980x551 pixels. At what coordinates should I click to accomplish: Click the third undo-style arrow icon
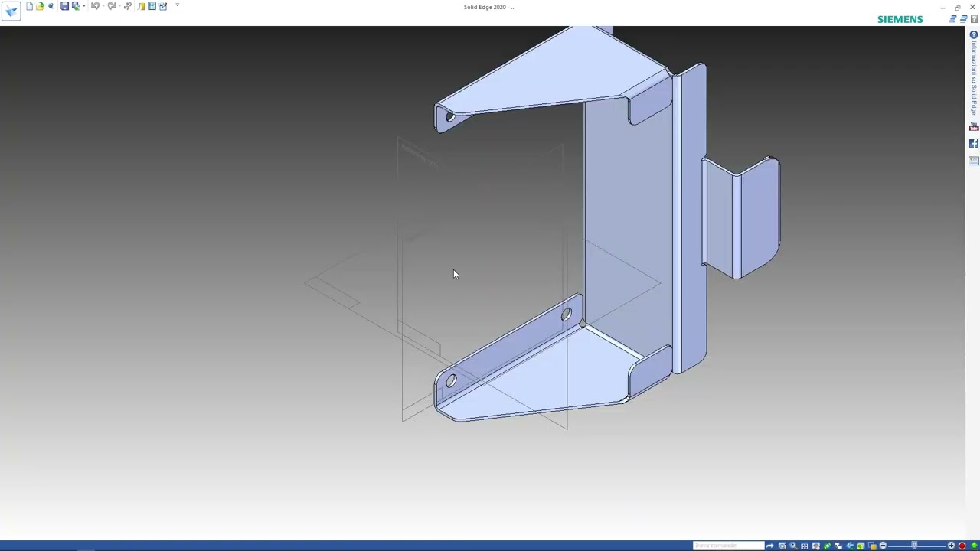[x=128, y=6]
